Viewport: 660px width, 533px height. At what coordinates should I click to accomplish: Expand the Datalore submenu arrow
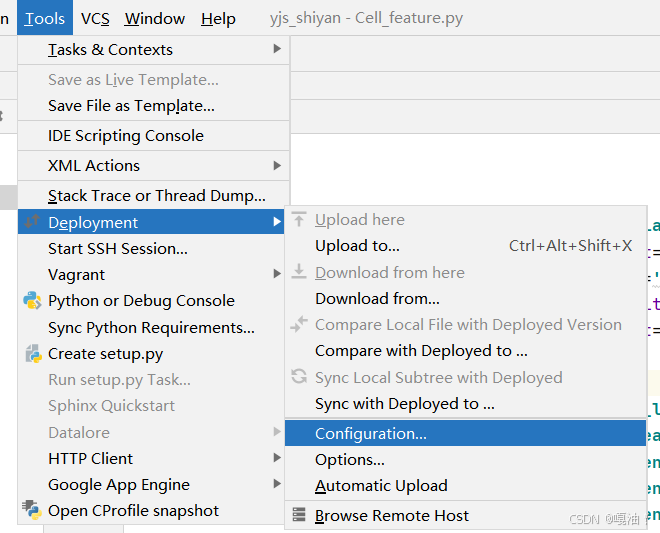277,432
